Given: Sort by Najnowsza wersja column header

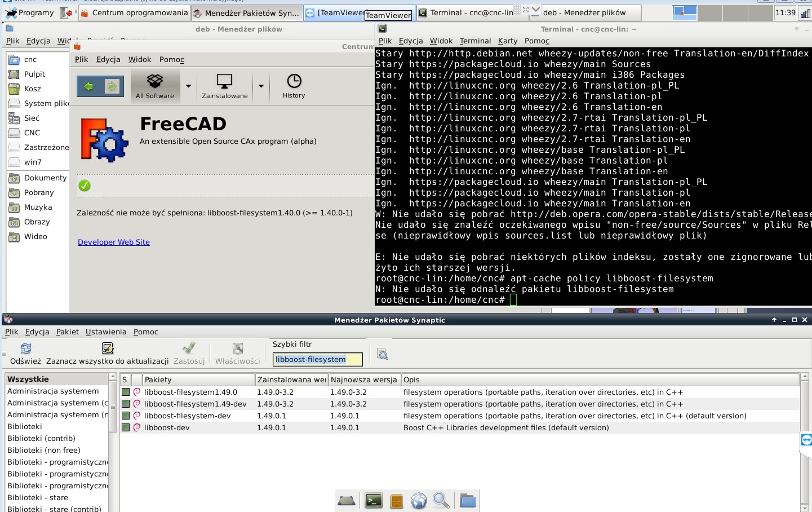Looking at the screenshot, I should (x=364, y=379).
